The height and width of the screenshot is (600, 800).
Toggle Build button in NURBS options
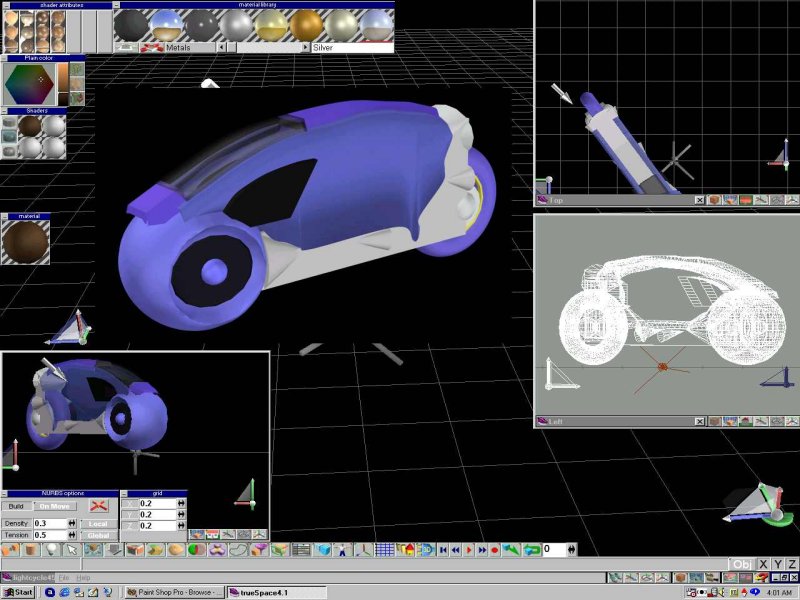(x=16, y=506)
